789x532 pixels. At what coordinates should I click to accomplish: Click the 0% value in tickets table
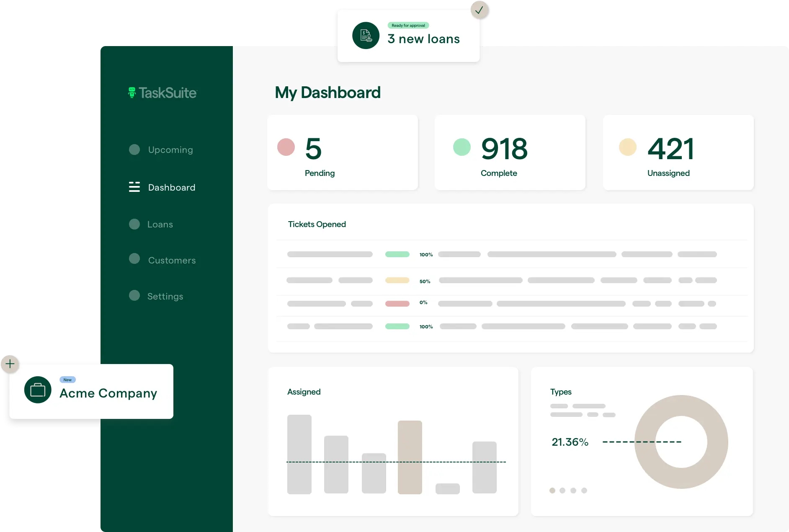tap(423, 302)
